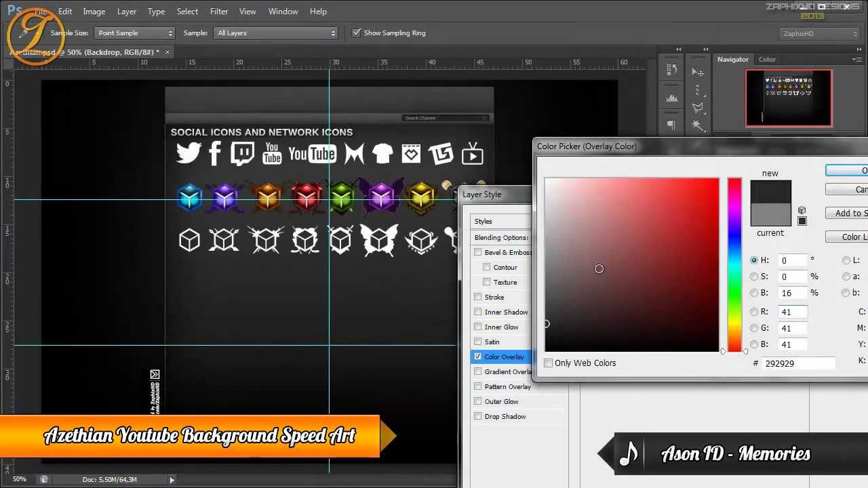Enable the Drop Shadow checkbox

point(478,416)
